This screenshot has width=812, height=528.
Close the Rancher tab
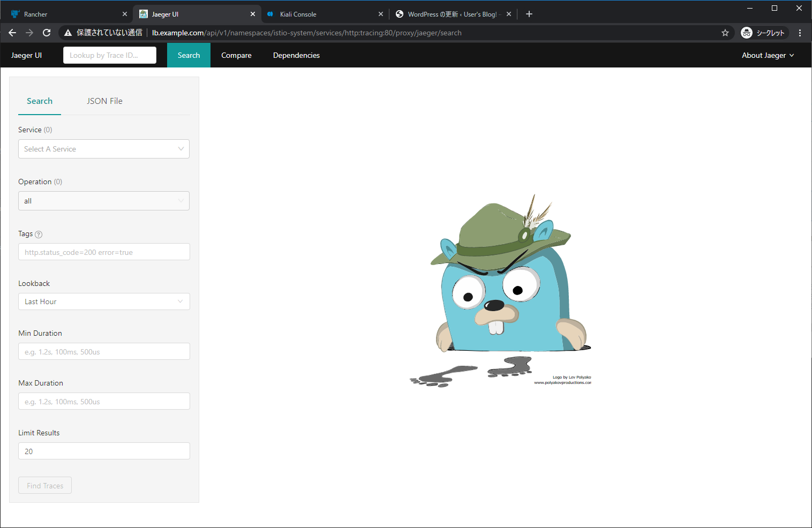[125, 14]
